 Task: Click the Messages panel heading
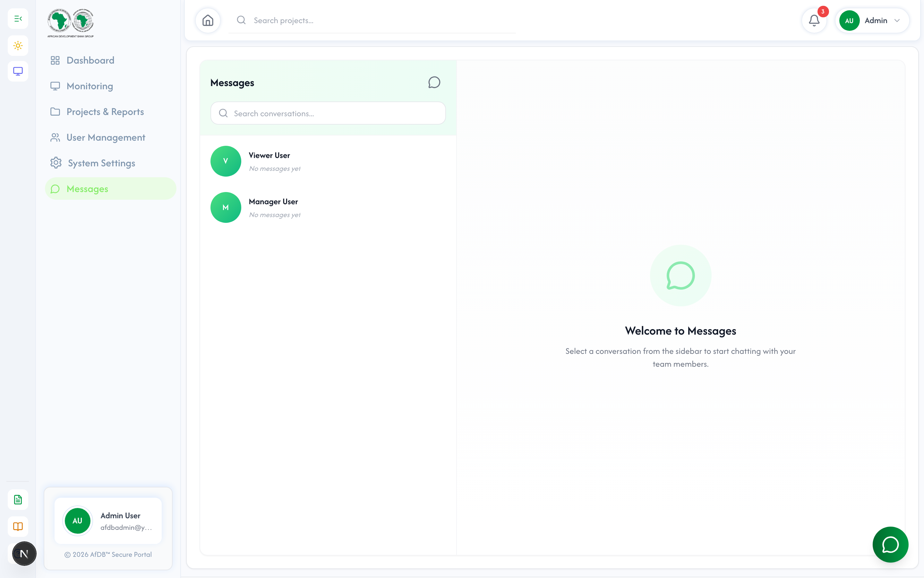coord(232,83)
